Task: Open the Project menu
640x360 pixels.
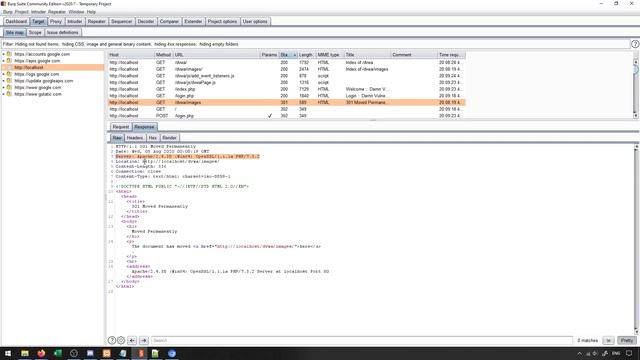Action: coord(22,12)
